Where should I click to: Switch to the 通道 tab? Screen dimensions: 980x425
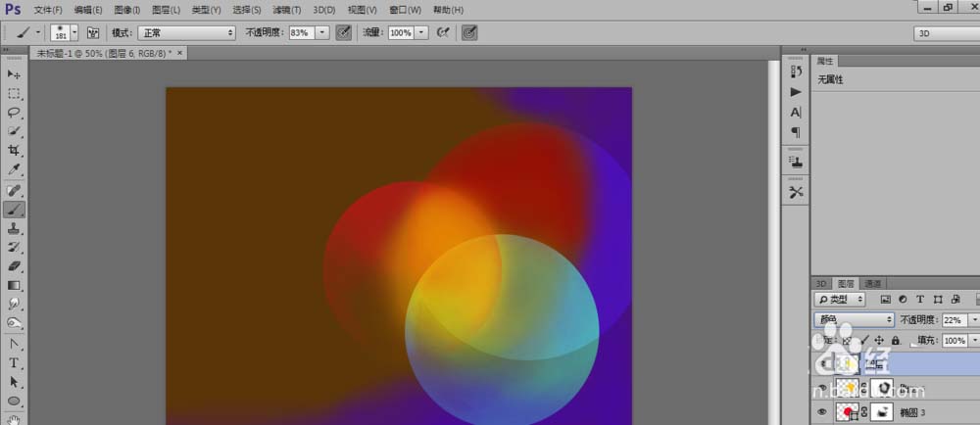tap(872, 283)
